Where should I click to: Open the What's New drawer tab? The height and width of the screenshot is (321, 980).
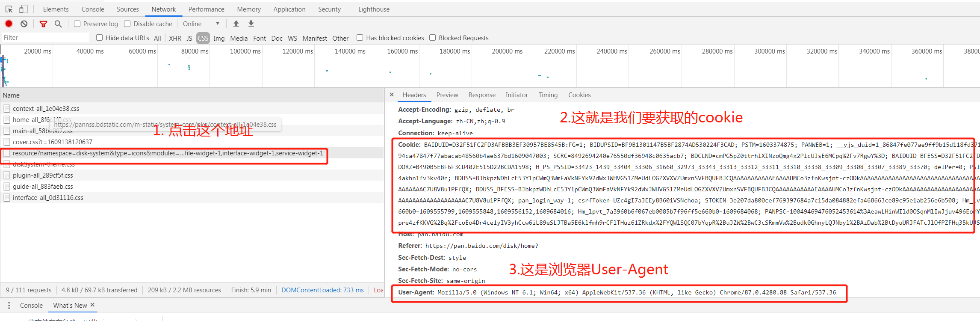coord(70,305)
